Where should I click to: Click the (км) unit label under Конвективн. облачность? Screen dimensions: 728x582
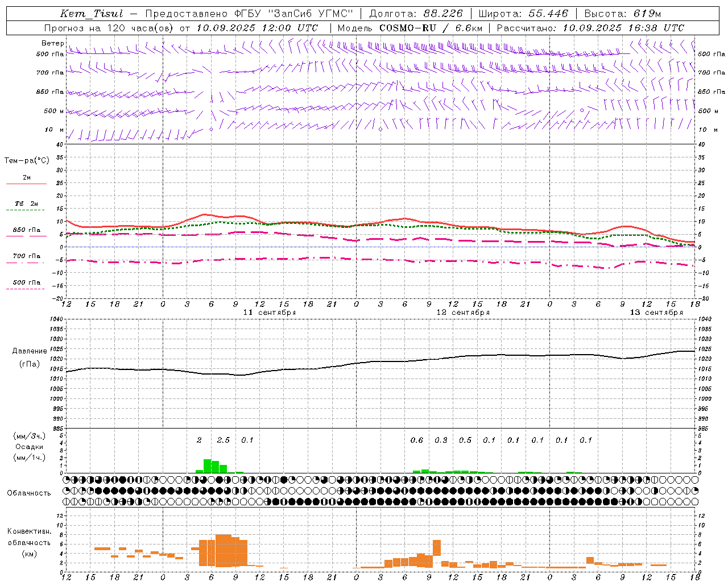29,554
